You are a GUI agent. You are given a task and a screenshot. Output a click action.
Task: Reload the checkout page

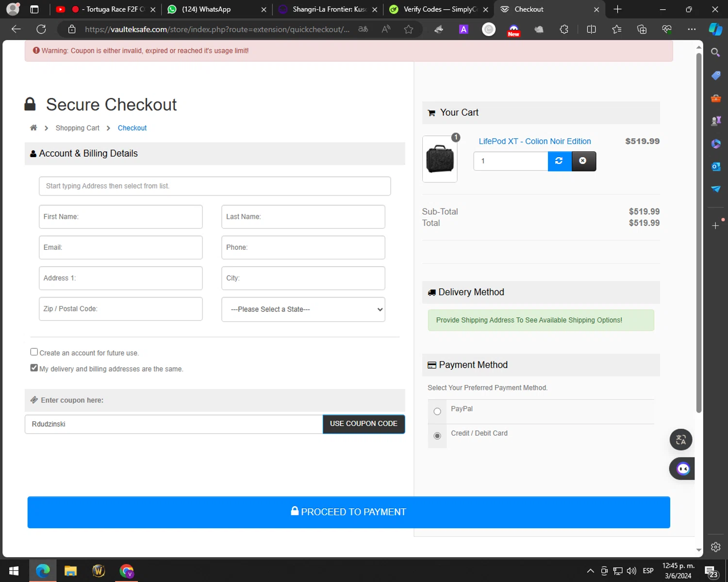click(41, 29)
